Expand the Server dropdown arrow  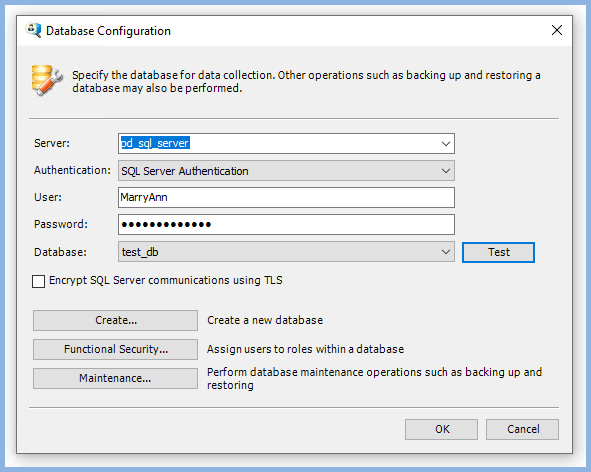point(446,144)
